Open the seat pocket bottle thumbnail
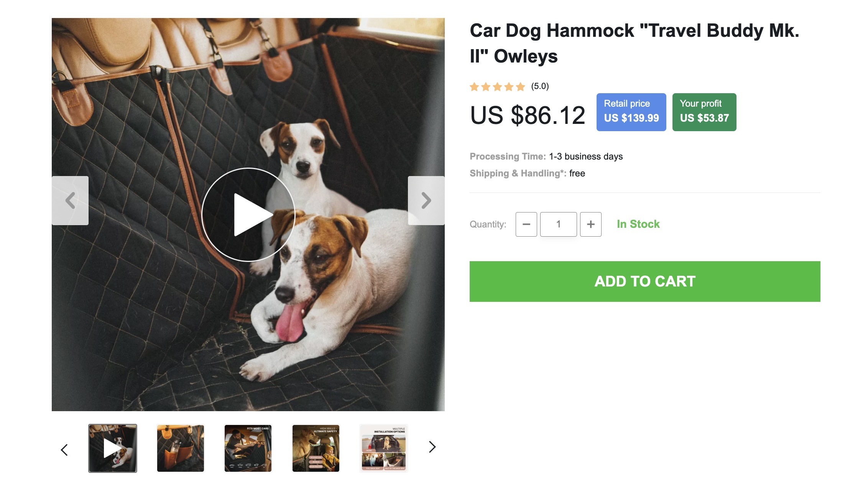This screenshot has width=868, height=494. pyautogui.click(x=181, y=448)
